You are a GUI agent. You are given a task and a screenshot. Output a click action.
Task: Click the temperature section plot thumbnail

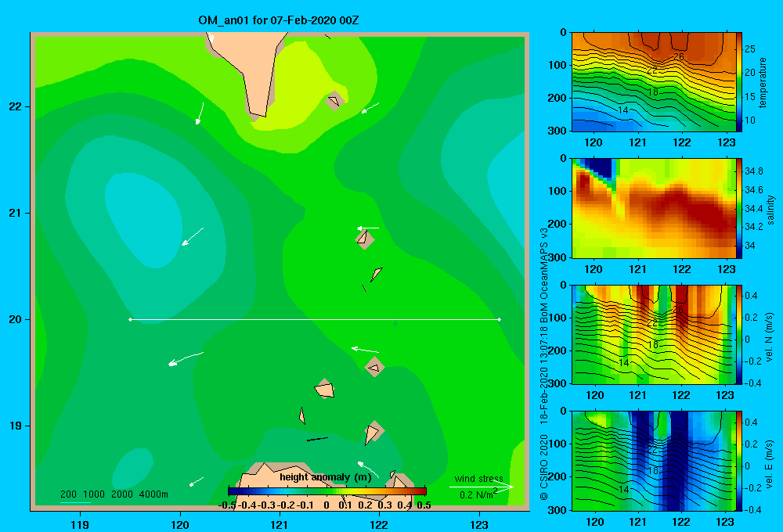coord(654,82)
